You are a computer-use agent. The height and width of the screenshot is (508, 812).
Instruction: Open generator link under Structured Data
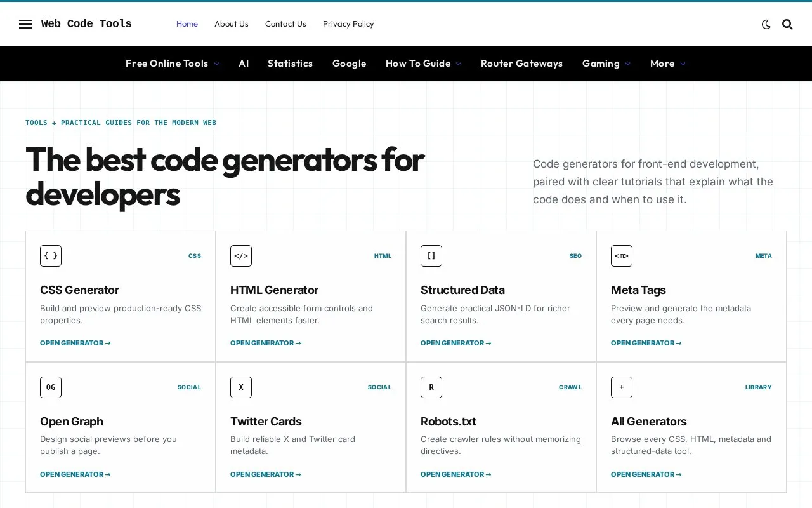tap(456, 343)
